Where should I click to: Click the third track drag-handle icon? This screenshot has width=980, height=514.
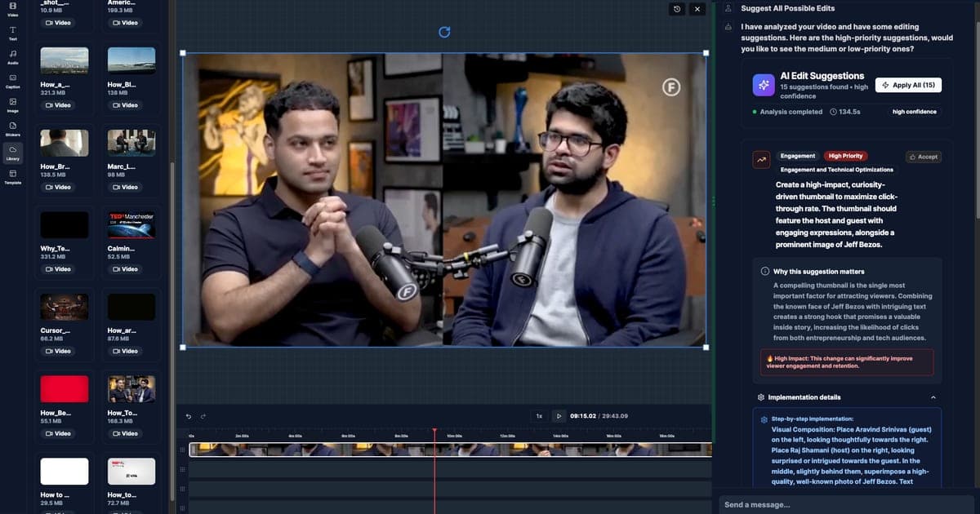pos(182,490)
